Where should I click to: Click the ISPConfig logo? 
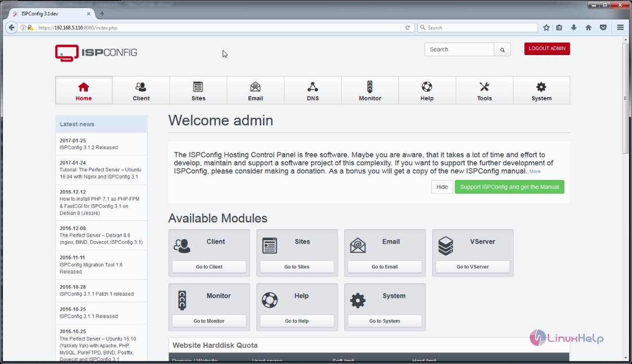[96, 52]
